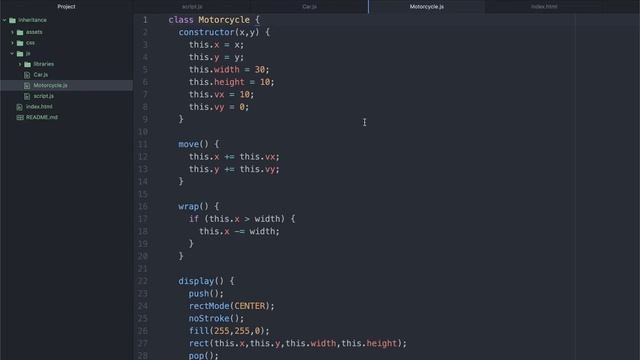The image size is (640, 360).
Task: Switch to the Car.js editor tab
Action: [x=309, y=7]
